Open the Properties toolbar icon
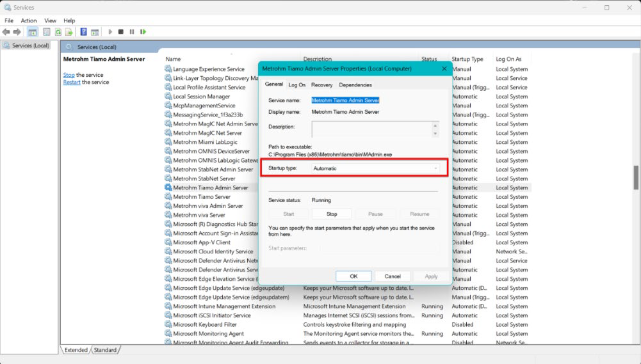This screenshot has height=364, width=641. (47, 32)
